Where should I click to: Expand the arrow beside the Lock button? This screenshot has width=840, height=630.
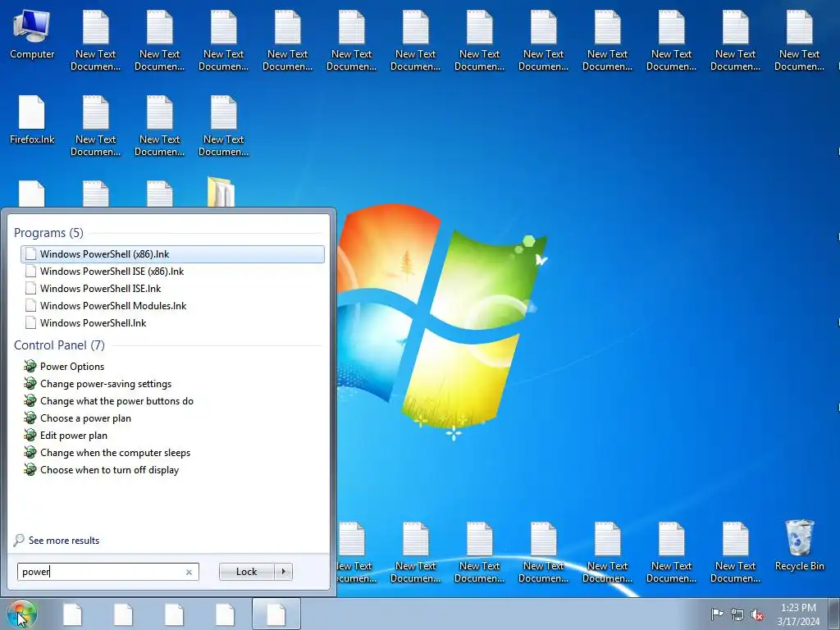[283, 572]
